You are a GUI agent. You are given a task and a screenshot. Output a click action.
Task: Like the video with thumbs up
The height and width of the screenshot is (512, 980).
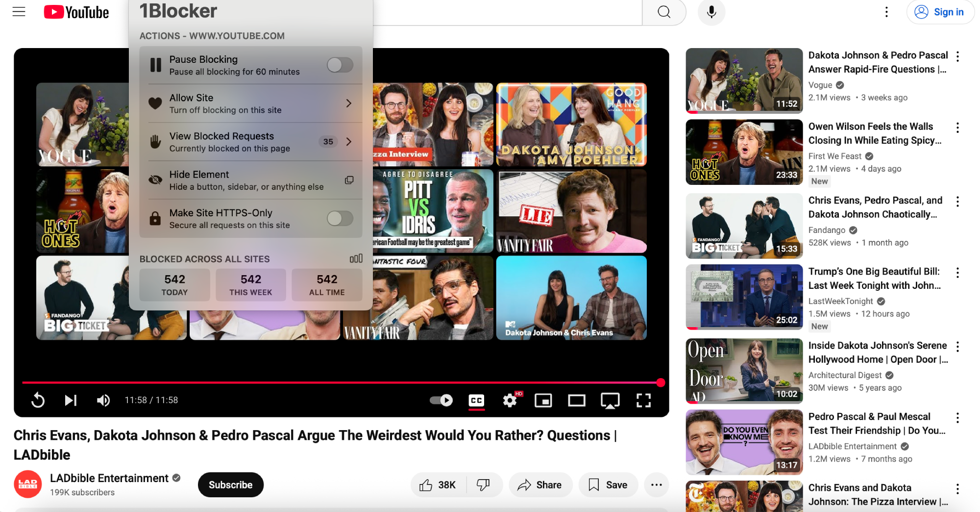coord(438,485)
